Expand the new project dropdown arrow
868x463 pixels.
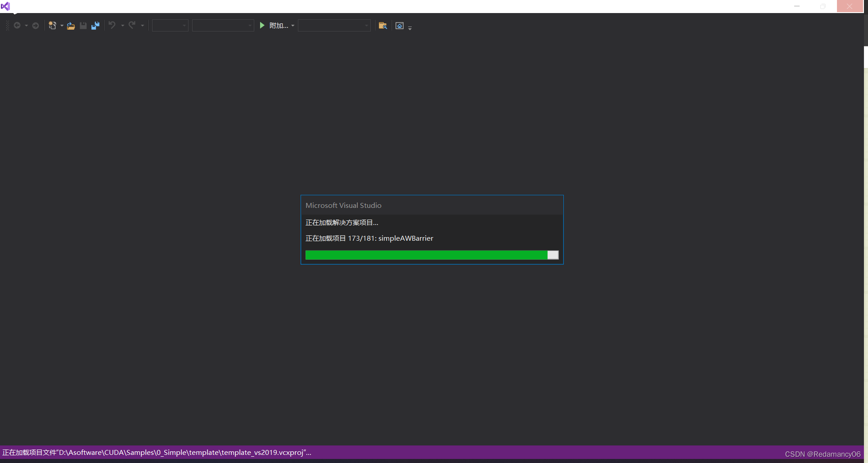[62, 26]
